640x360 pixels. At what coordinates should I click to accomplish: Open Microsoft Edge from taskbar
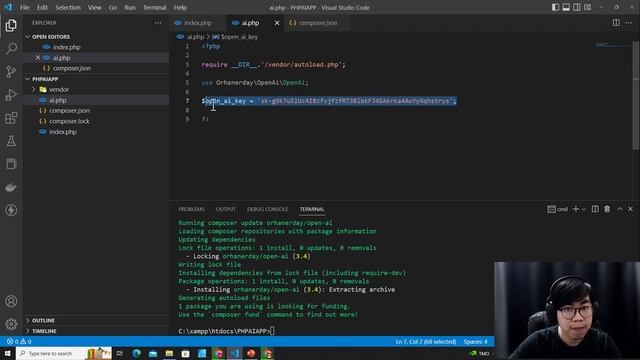tap(136, 353)
